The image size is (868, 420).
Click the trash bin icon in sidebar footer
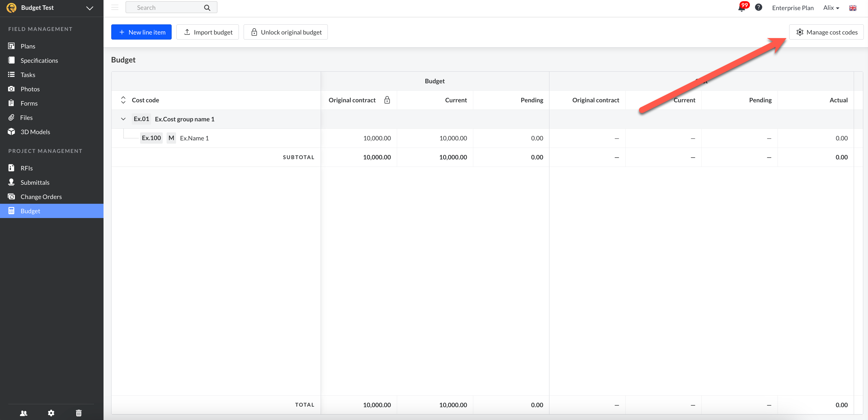click(x=79, y=413)
